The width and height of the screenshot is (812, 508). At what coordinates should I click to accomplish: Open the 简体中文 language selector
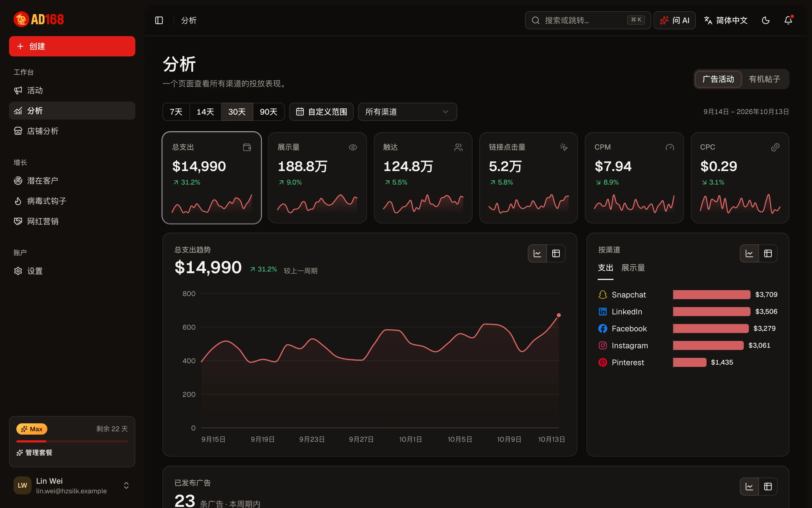725,21
